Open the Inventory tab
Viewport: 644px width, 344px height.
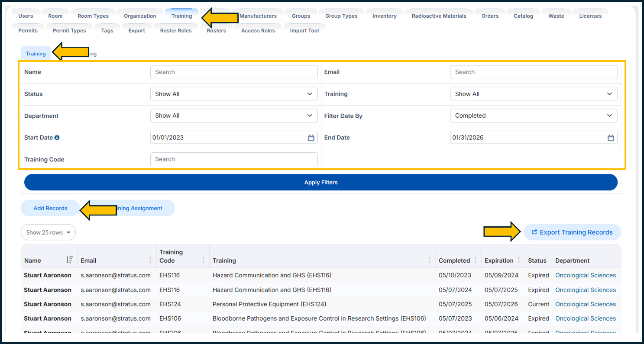pos(385,16)
